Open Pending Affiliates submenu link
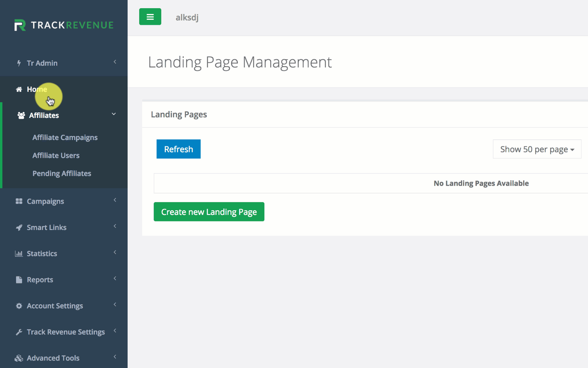588x368 pixels. click(x=62, y=174)
